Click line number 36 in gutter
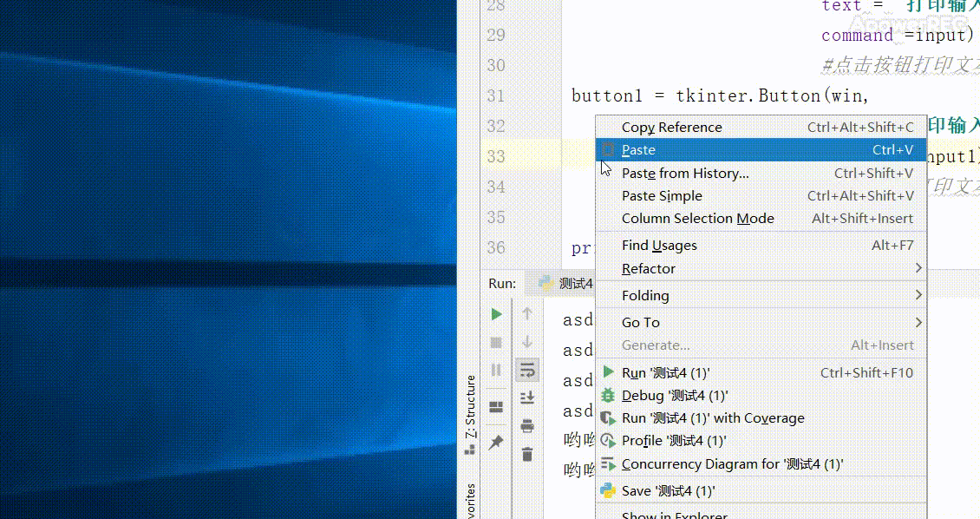The image size is (980, 519). (x=495, y=247)
